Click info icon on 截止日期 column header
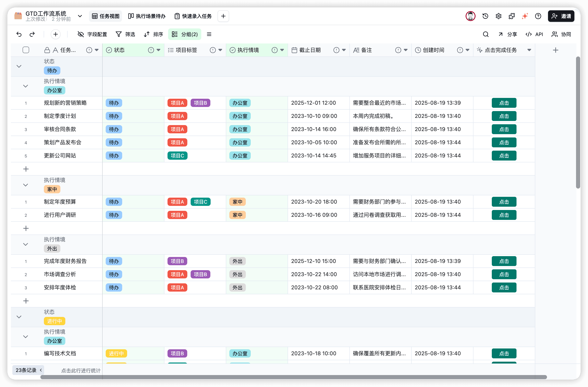The image size is (588, 387). click(x=336, y=50)
